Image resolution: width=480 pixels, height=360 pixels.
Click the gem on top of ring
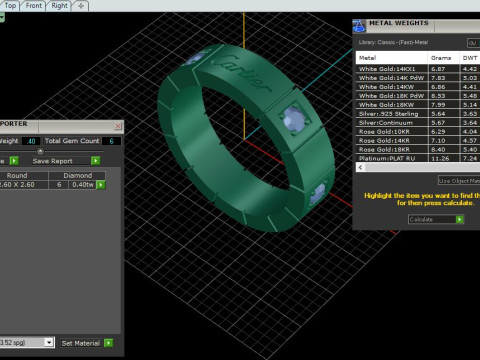pos(294,119)
